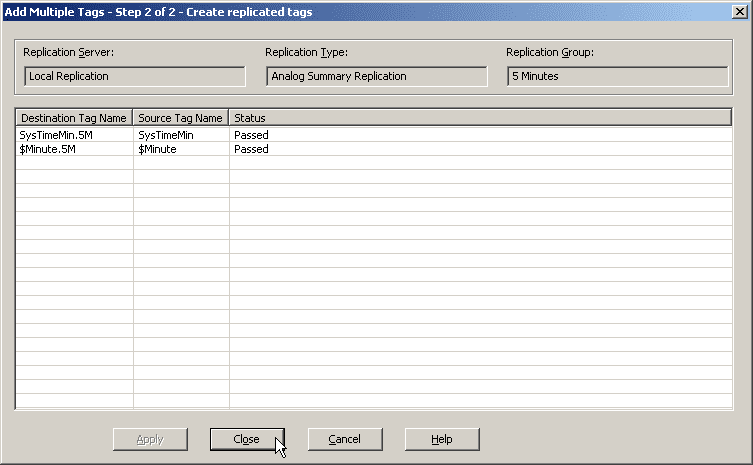The image size is (753, 465).
Task: Click the Passed status of SysTimeMin.5M
Action: (251, 135)
